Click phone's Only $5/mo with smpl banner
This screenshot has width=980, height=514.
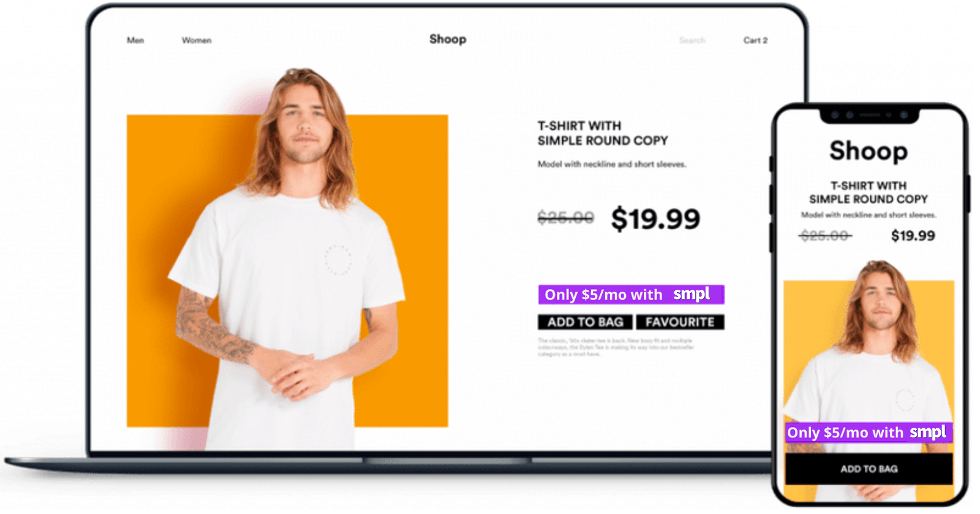coord(869,433)
